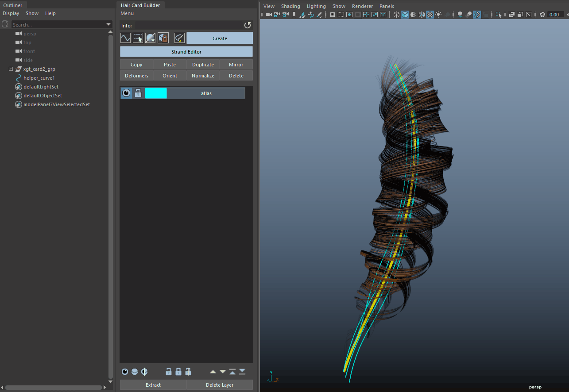Click the geometry lock cube icon
The height and width of the screenshot is (392, 569).
point(163,38)
